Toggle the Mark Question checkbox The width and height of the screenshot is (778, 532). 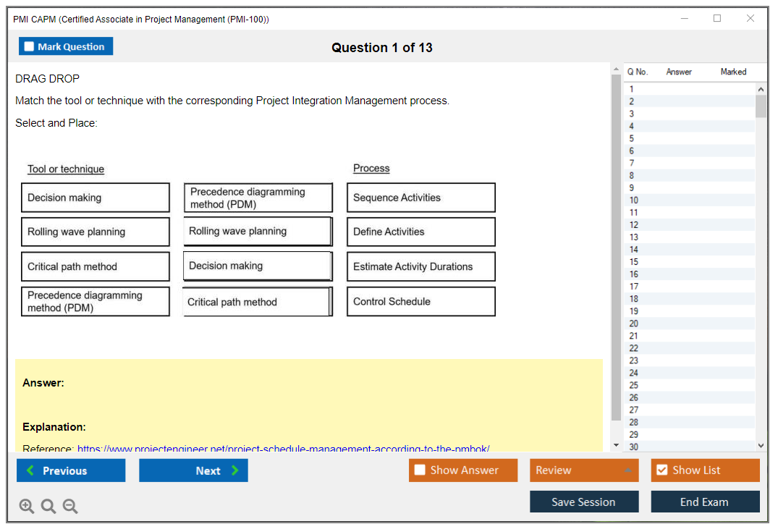coord(30,46)
